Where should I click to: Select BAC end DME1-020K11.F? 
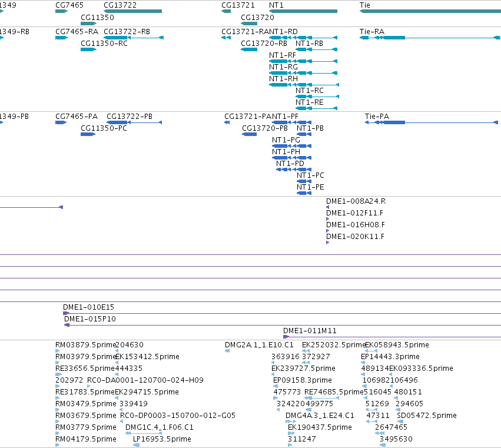pyautogui.click(x=355, y=237)
